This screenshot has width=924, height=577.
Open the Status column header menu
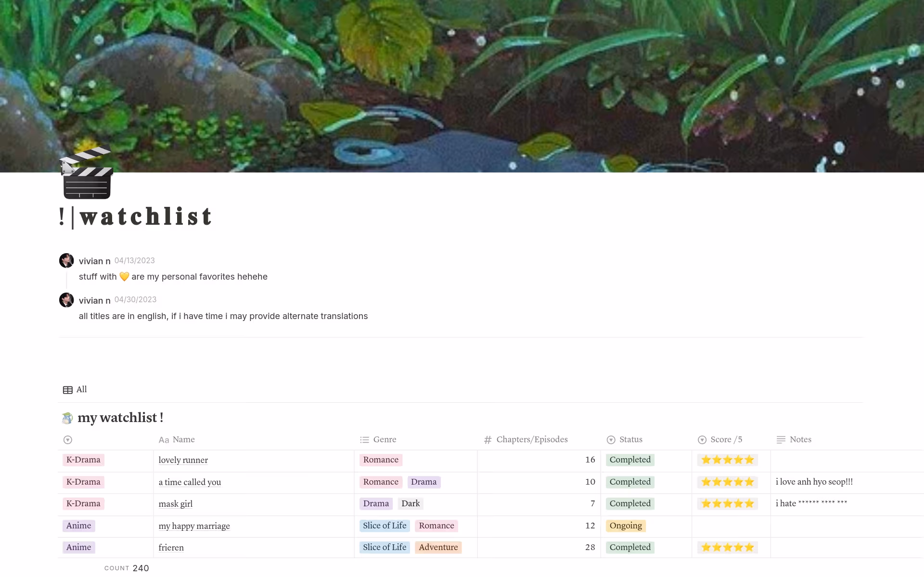pyautogui.click(x=630, y=440)
